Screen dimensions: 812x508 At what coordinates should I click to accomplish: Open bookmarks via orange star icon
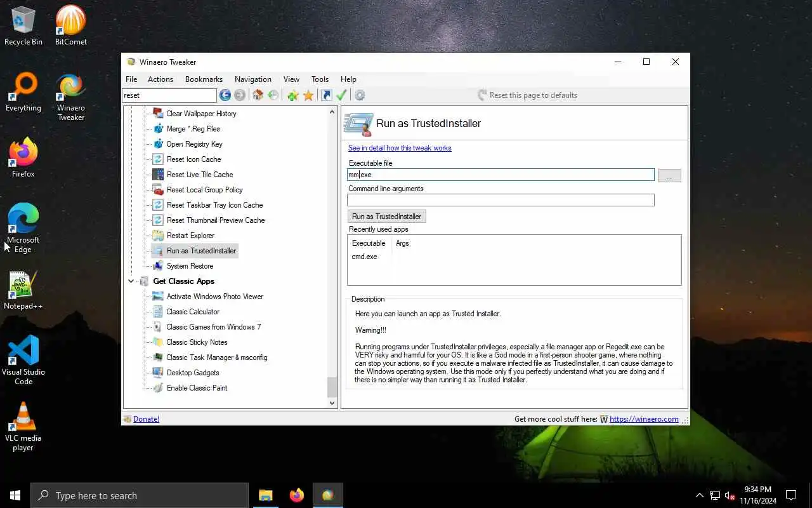308,95
